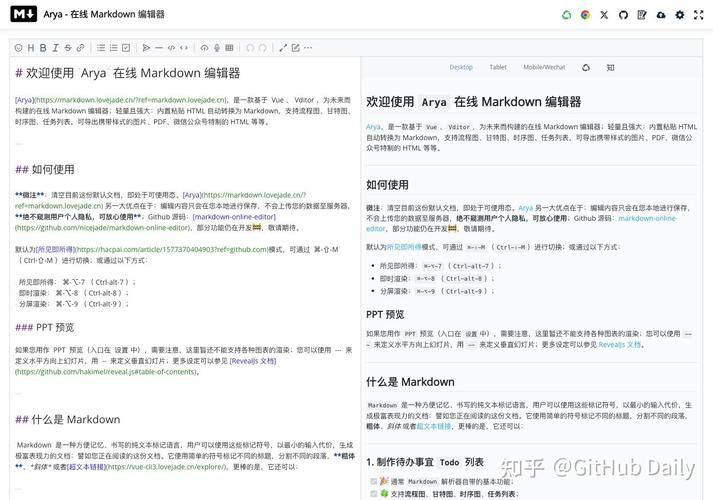Image resolution: width=713 pixels, height=500 pixels.
Task: Start voice recording with microphone icon
Action: pos(217,48)
